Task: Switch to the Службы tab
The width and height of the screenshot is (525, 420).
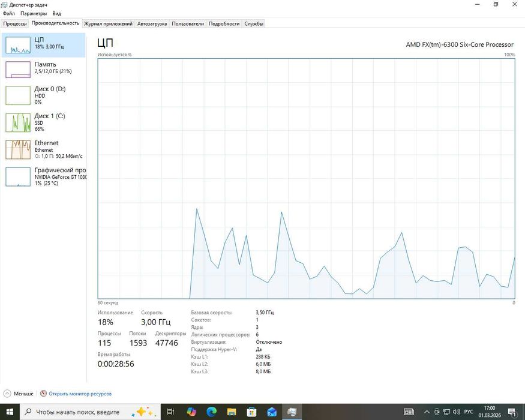Action: (253, 24)
